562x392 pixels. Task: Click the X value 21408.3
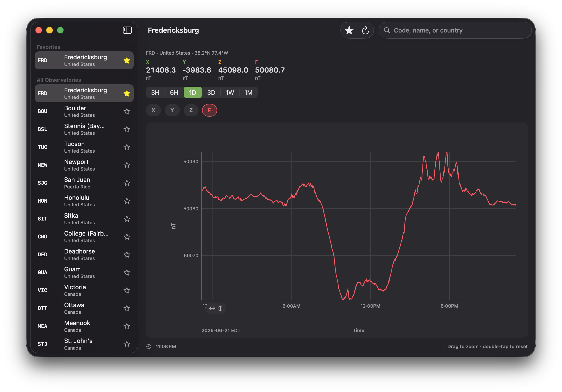[x=161, y=70]
